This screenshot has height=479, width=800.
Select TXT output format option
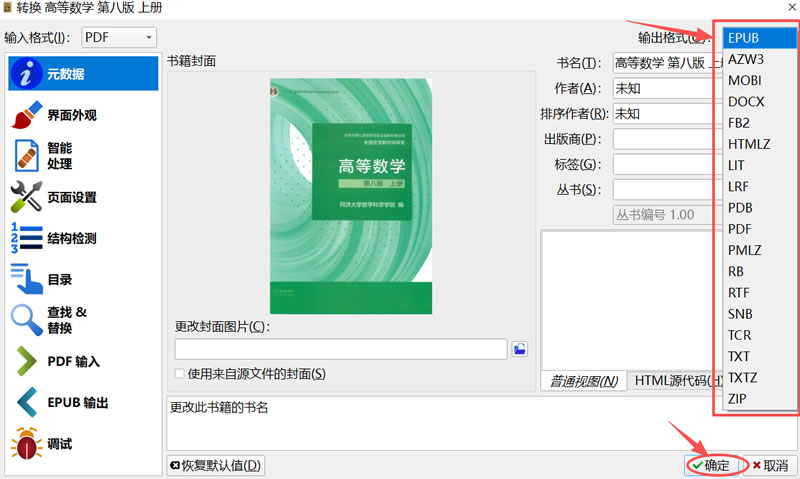tap(739, 356)
